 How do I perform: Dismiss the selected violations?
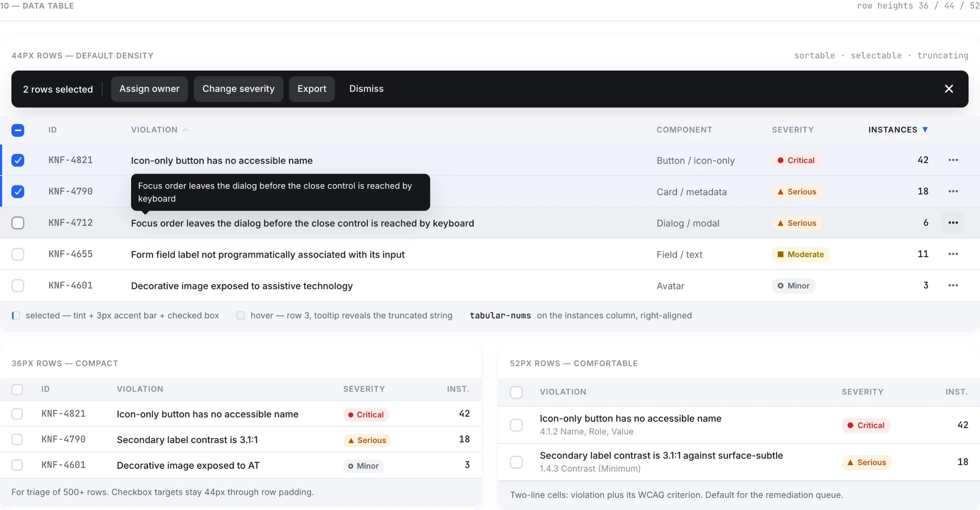pyautogui.click(x=366, y=89)
